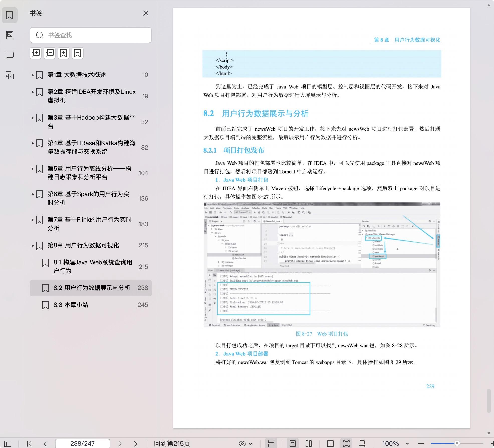Toggle full screen fit page
This screenshot has height=448, width=494.
pos(346,444)
